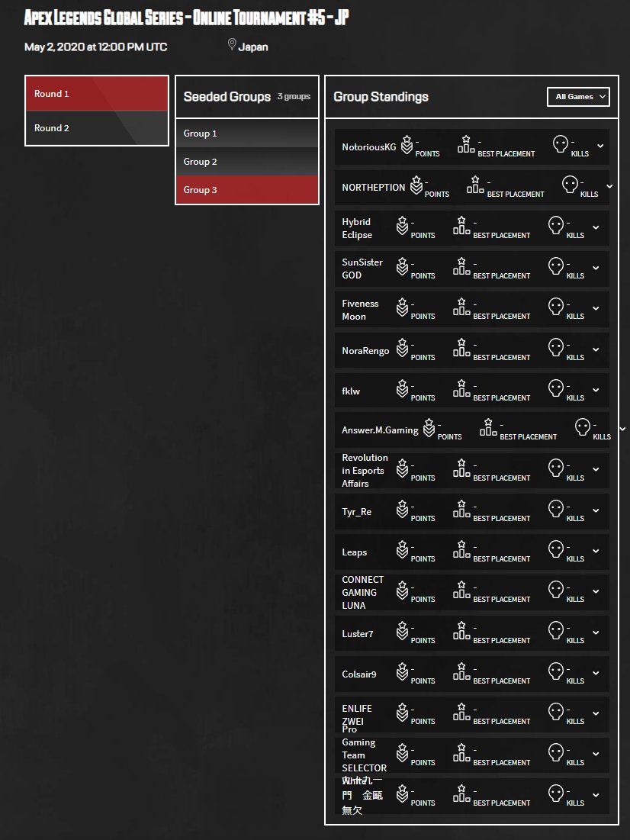Viewport: 630px width, 840px height.
Task: Expand the NORTHEPTION standings row
Action: click(609, 186)
